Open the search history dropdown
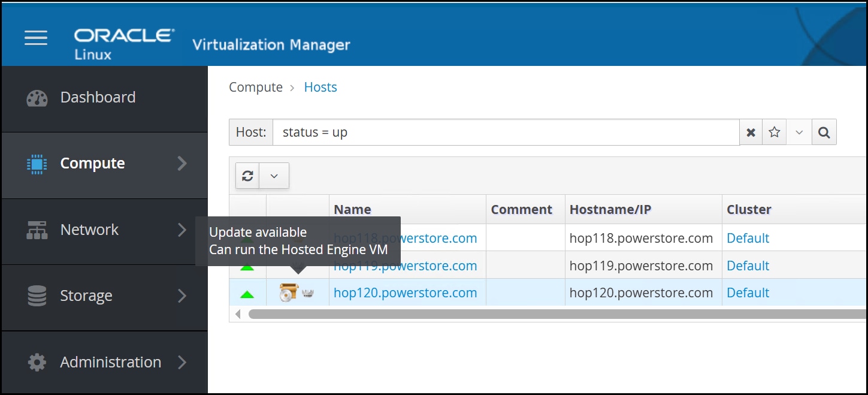 (799, 132)
